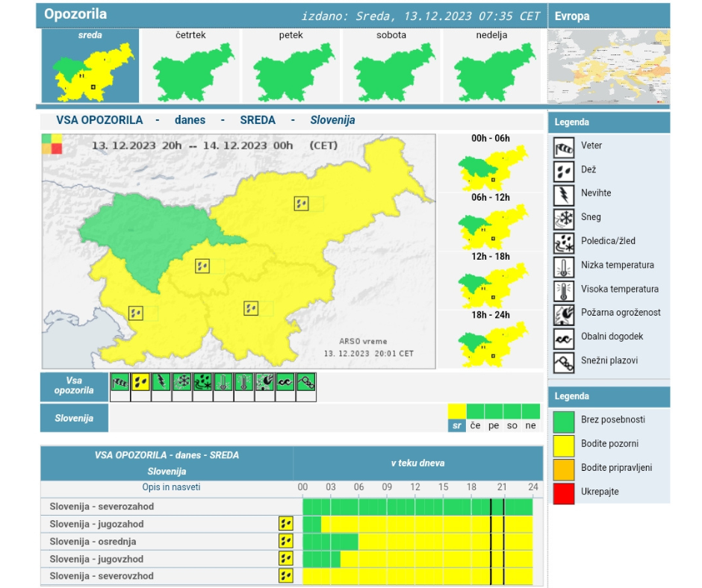Screen dimensions: 702x588
Task: Open the Opis in nasveti link
Action: [x=171, y=487]
